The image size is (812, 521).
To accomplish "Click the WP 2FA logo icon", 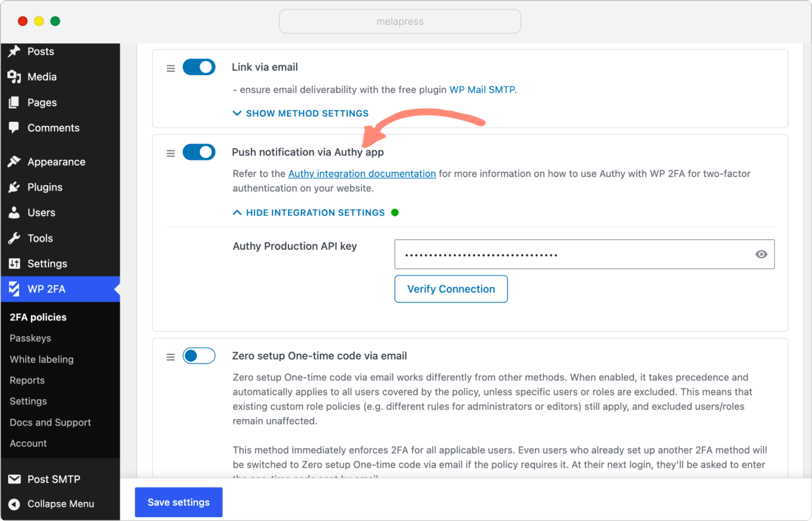I will 14,289.
